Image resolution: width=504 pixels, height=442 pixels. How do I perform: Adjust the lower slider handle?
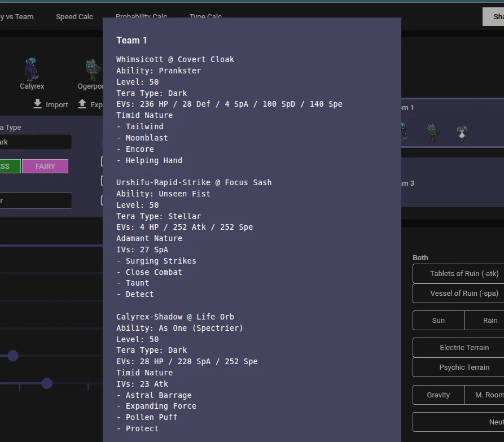[47, 383]
